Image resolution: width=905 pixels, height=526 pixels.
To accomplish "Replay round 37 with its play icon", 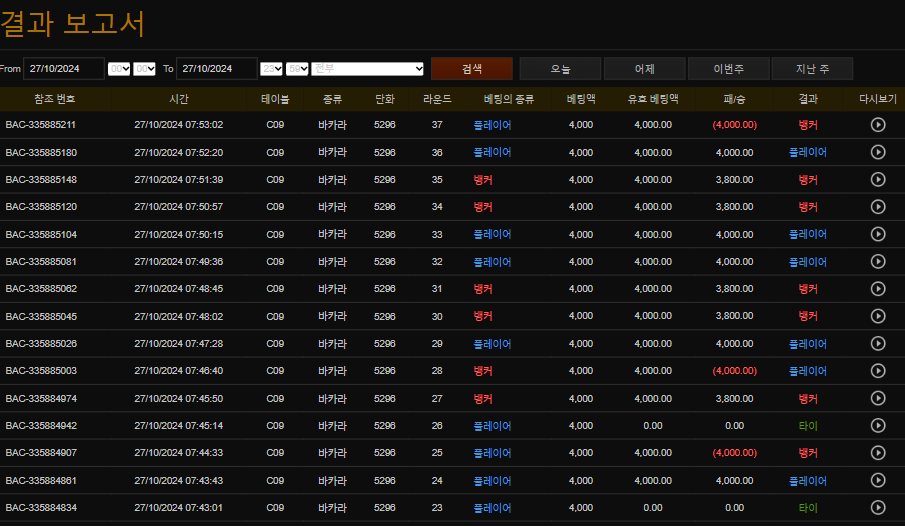I will coord(878,125).
